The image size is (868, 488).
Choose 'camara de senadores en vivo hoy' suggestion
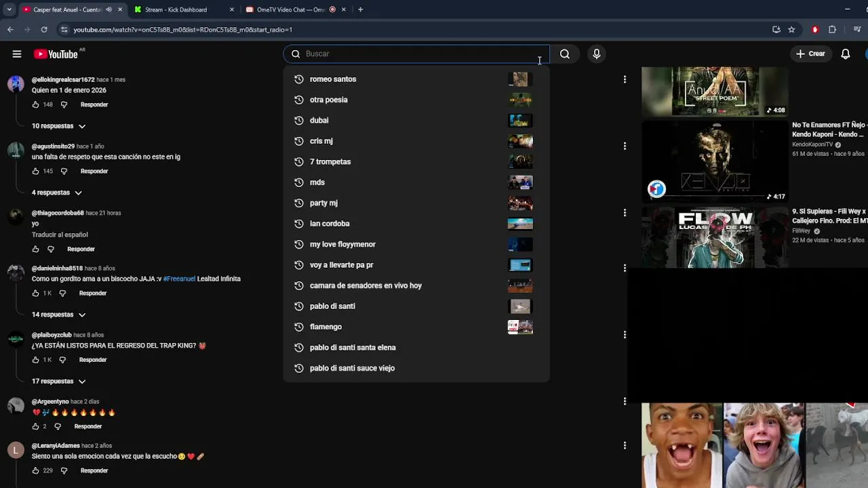pyautogui.click(x=416, y=286)
